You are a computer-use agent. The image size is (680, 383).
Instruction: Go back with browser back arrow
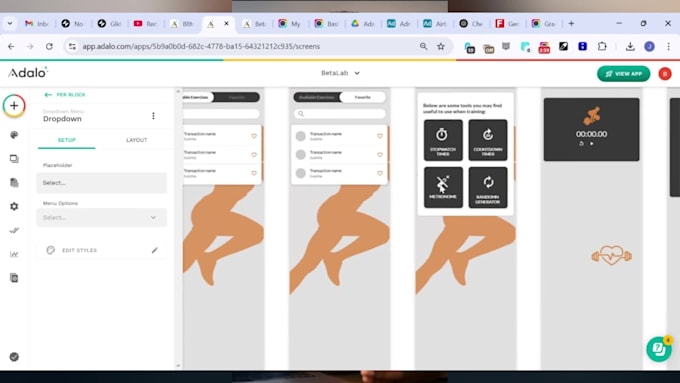11,46
